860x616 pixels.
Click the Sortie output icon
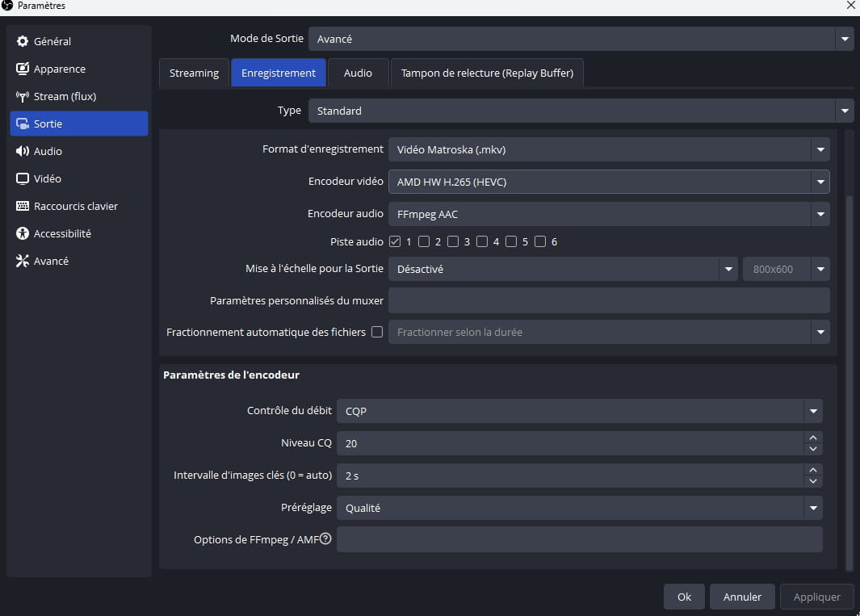tap(23, 124)
